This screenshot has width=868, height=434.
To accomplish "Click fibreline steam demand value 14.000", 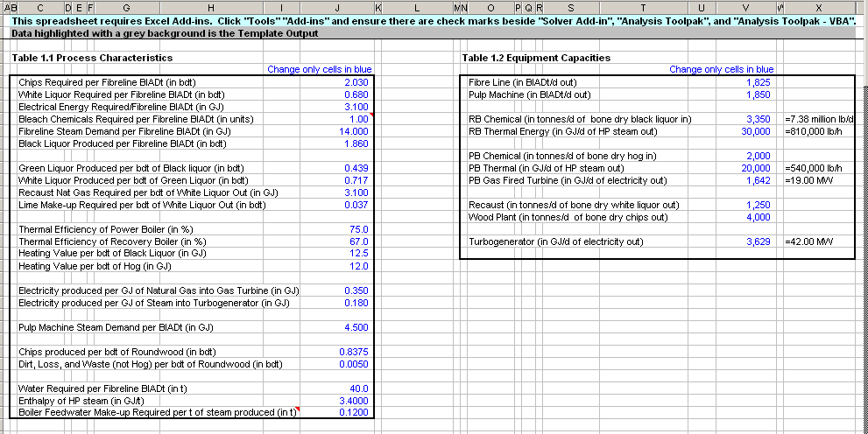I will coord(354,131).
